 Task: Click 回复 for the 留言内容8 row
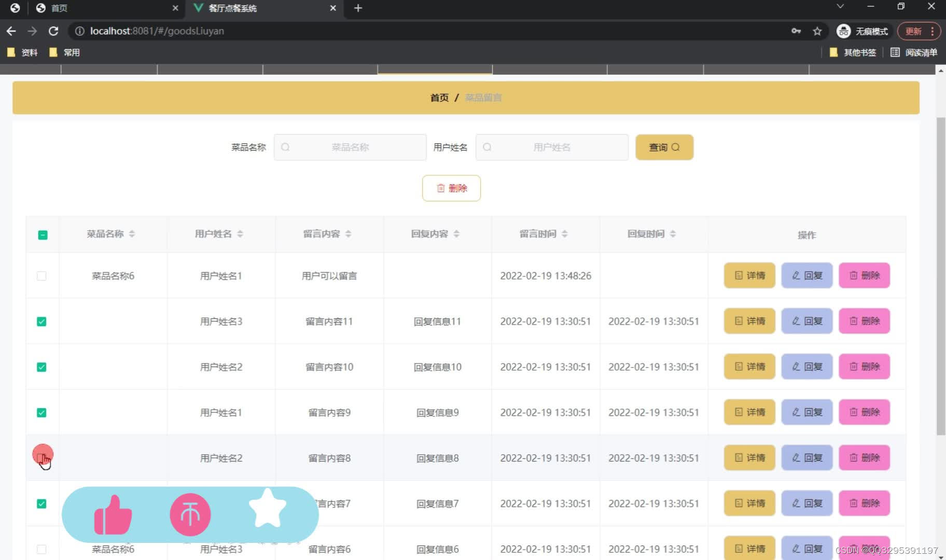tap(807, 458)
